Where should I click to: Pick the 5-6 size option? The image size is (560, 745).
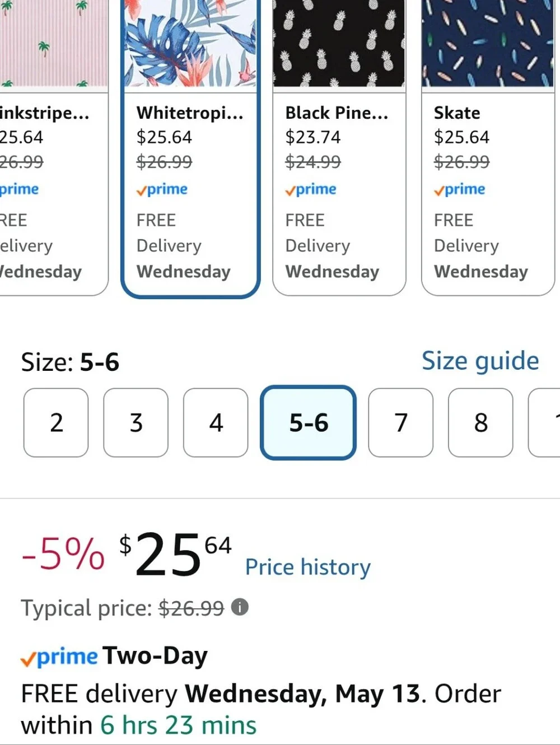pyautogui.click(x=309, y=422)
